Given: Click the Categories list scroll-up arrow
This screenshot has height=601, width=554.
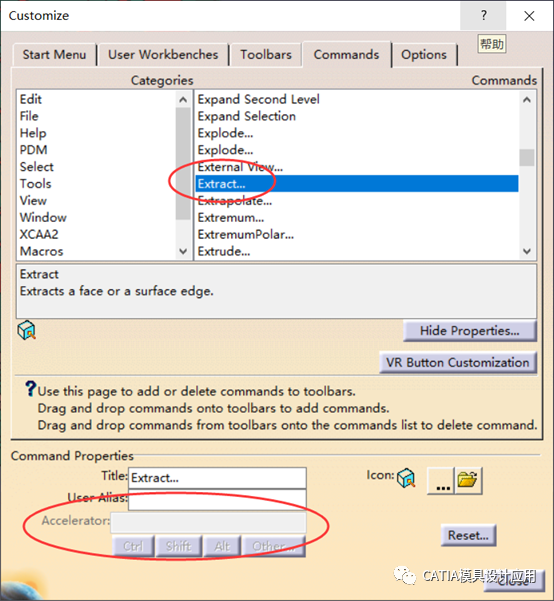Looking at the screenshot, I should click(x=183, y=100).
